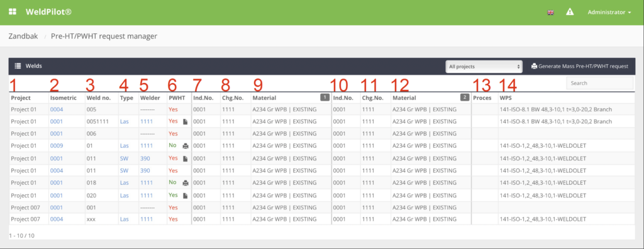Open the warning triangle notifications
The width and height of the screenshot is (644, 249).
pos(570,12)
